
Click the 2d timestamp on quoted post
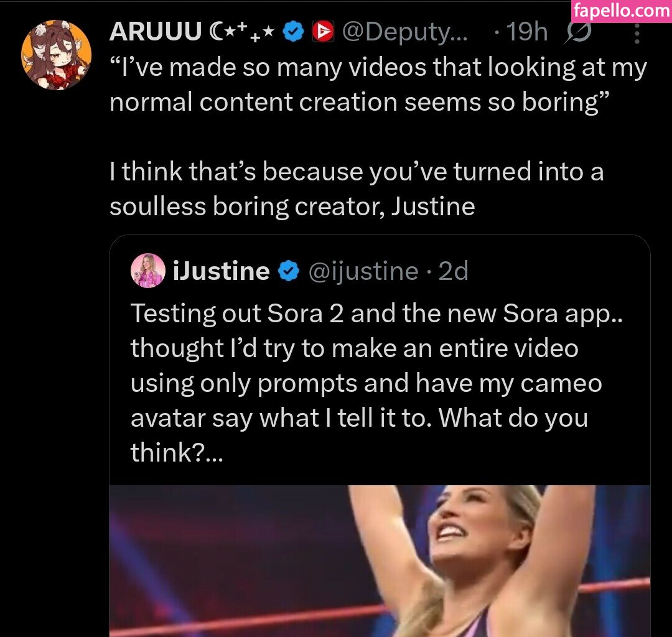454,271
